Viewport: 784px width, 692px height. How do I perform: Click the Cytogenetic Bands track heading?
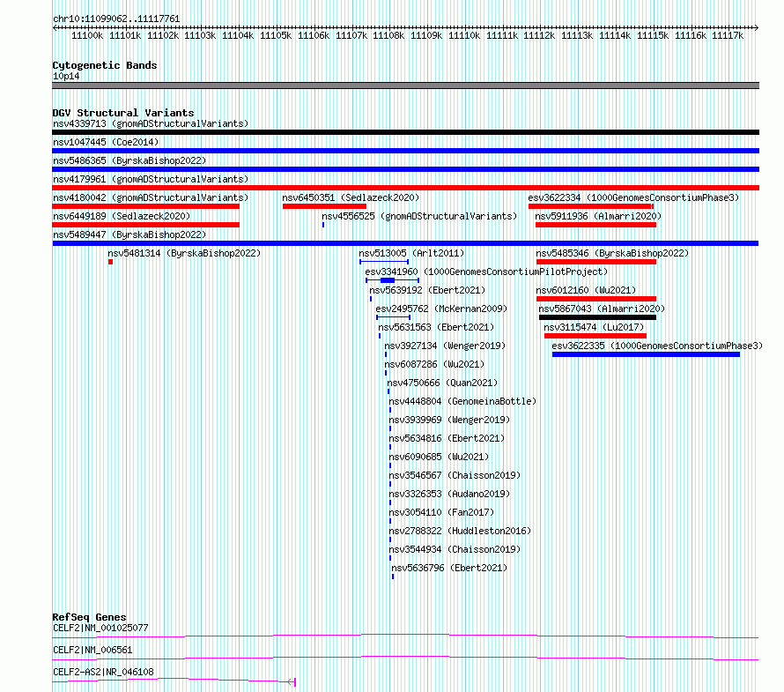[x=105, y=65]
